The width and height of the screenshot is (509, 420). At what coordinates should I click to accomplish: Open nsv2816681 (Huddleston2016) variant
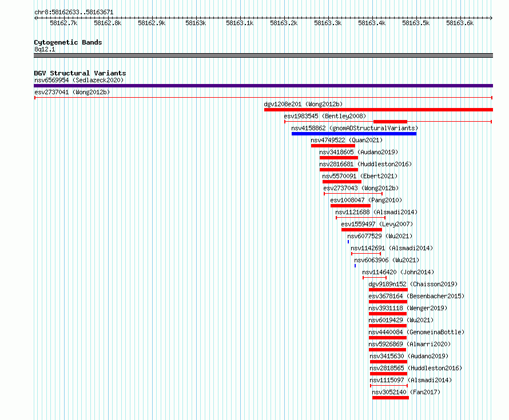click(x=365, y=164)
